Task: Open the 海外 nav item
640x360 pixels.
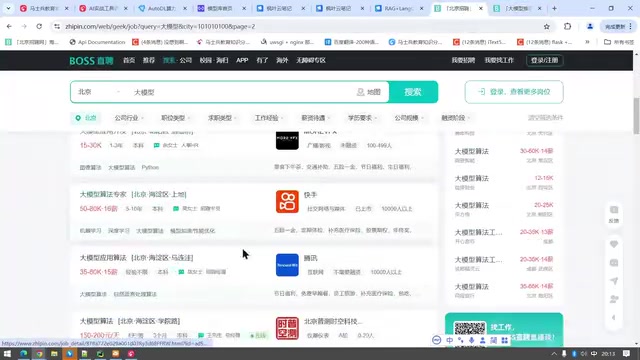Action: (282, 60)
